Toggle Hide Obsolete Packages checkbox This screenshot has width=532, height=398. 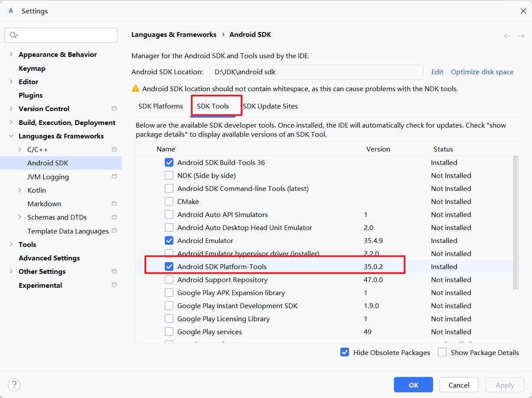point(345,352)
